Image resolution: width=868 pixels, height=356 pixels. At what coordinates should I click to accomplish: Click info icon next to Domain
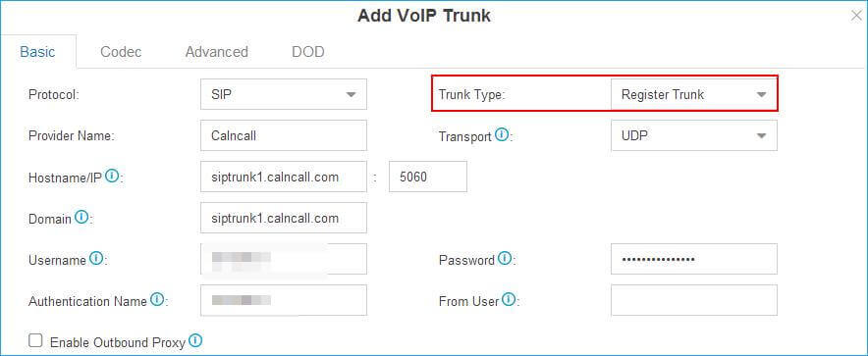pyautogui.click(x=81, y=218)
